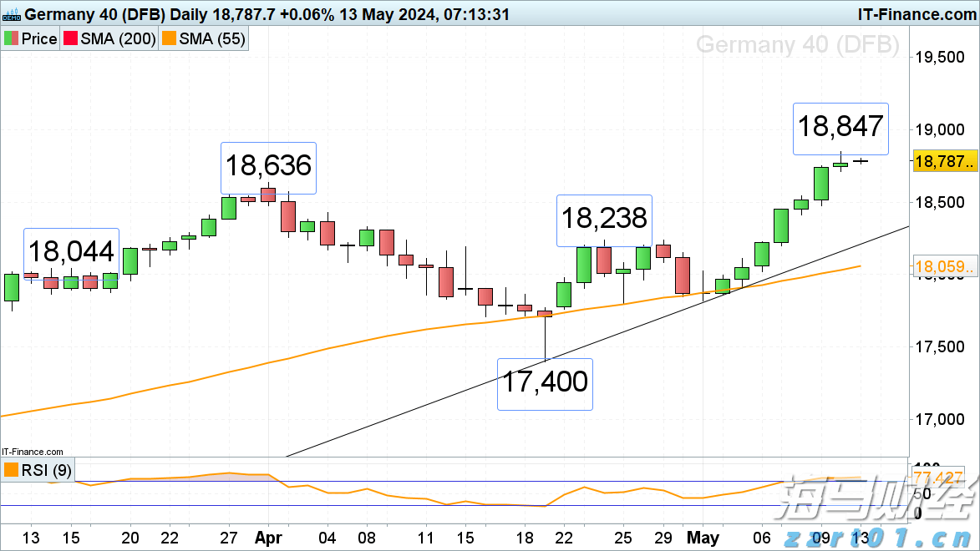Select the 18,044 price annotation box
Viewport: 980px width, 551px height.
72,251
